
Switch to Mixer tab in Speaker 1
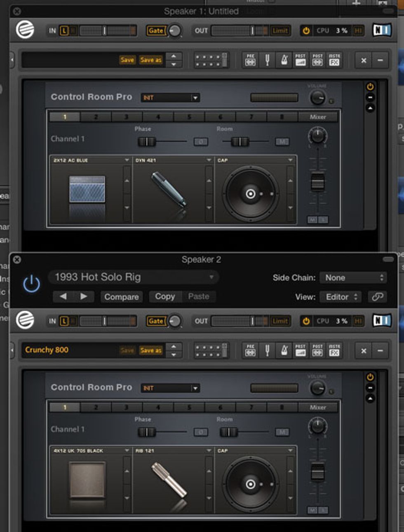tap(318, 117)
